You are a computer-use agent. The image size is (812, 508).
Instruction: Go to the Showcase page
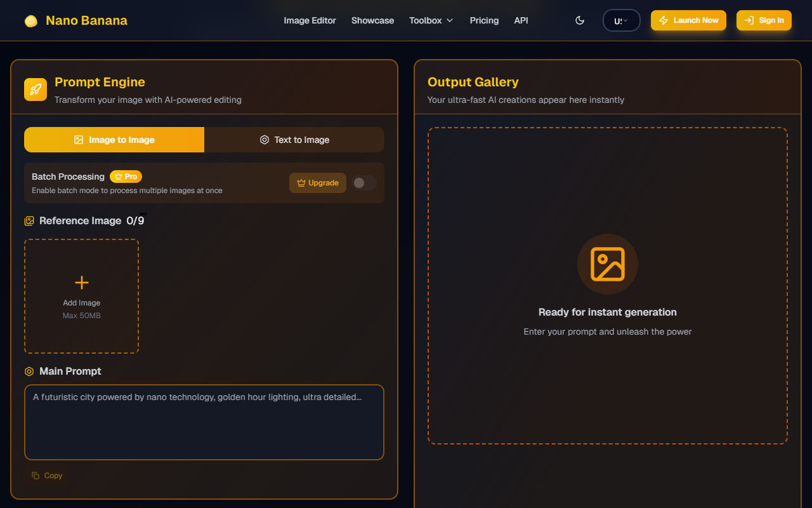(x=372, y=20)
